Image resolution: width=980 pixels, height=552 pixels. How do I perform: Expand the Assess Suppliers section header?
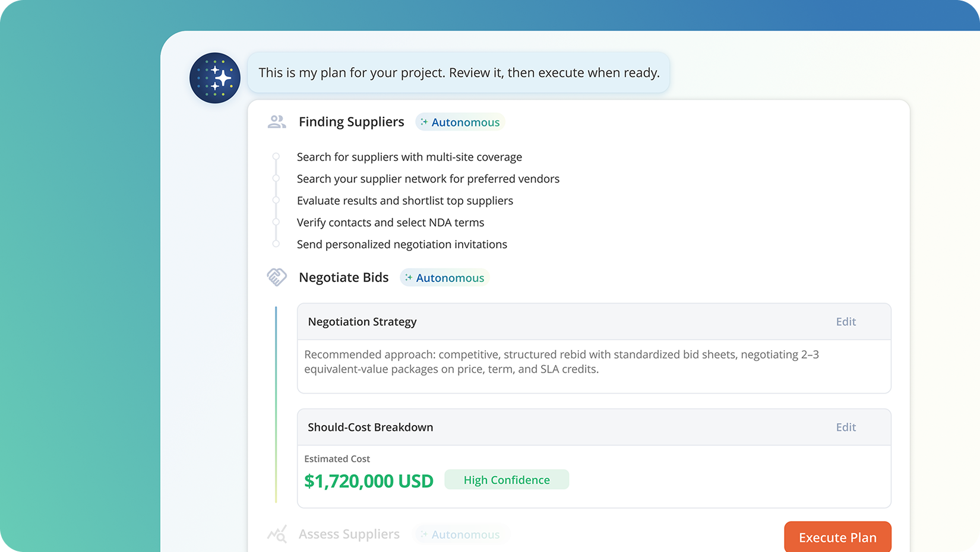coord(349,534)
